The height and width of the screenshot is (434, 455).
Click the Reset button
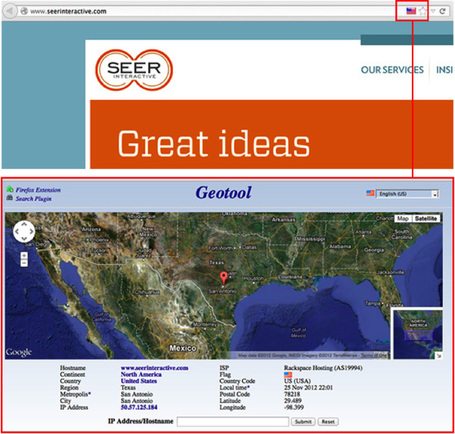click(x=328, y=422)
